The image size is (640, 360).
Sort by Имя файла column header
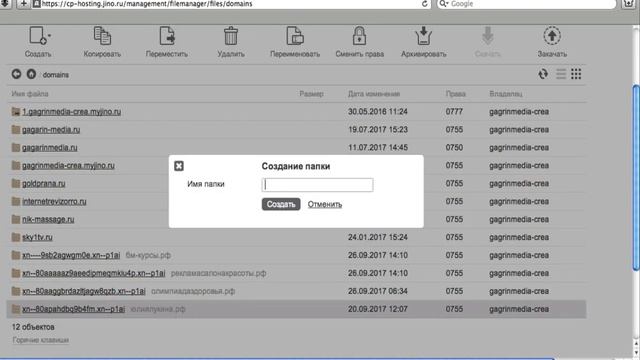[x=30, y=94]
